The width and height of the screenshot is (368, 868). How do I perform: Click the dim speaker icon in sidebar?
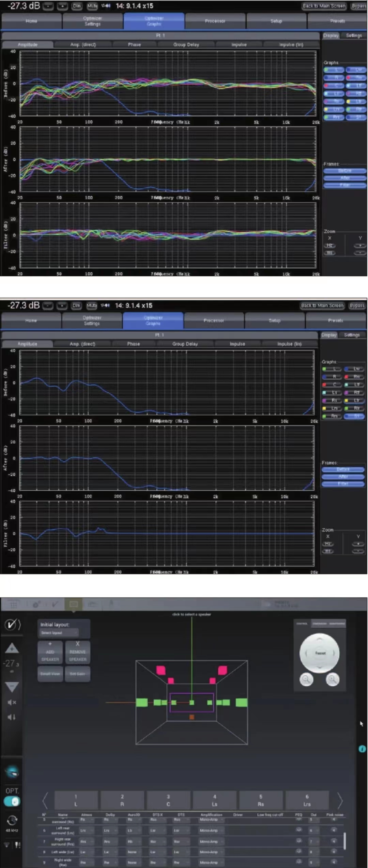point(12,717)
